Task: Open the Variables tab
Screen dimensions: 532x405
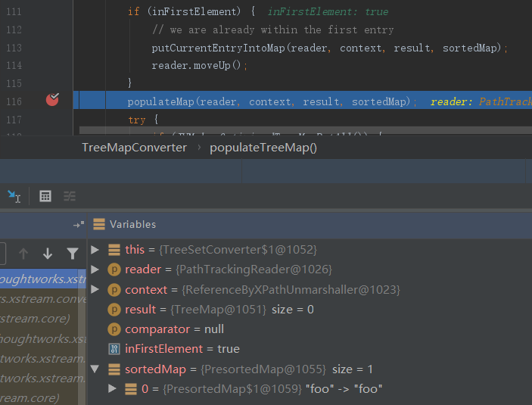Action: (132, 224)
